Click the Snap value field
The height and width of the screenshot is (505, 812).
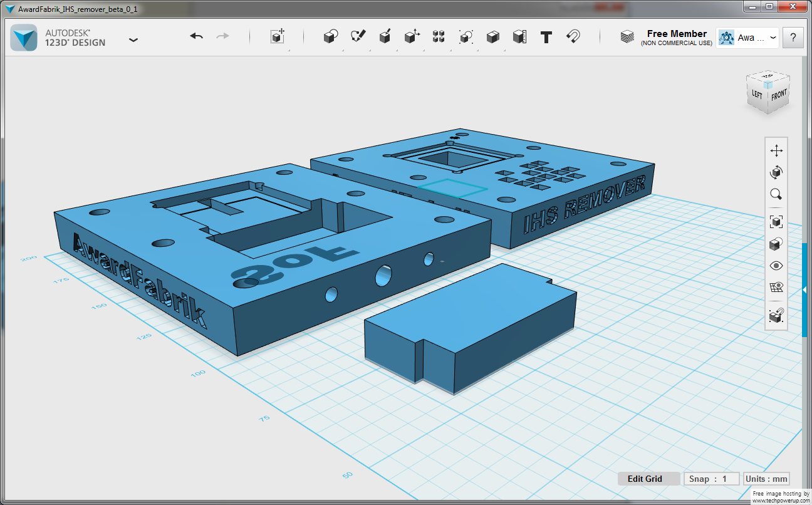tap(712, 479)
